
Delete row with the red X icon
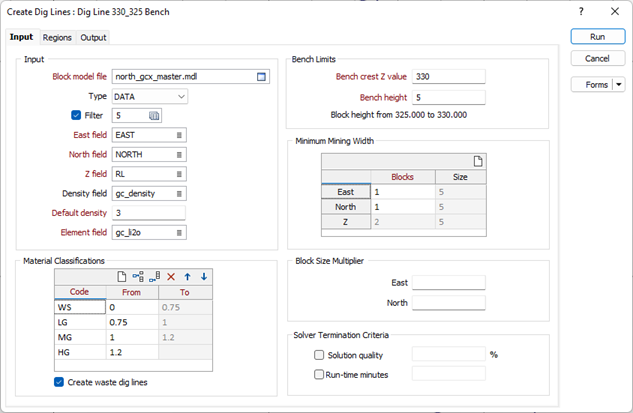171,276
